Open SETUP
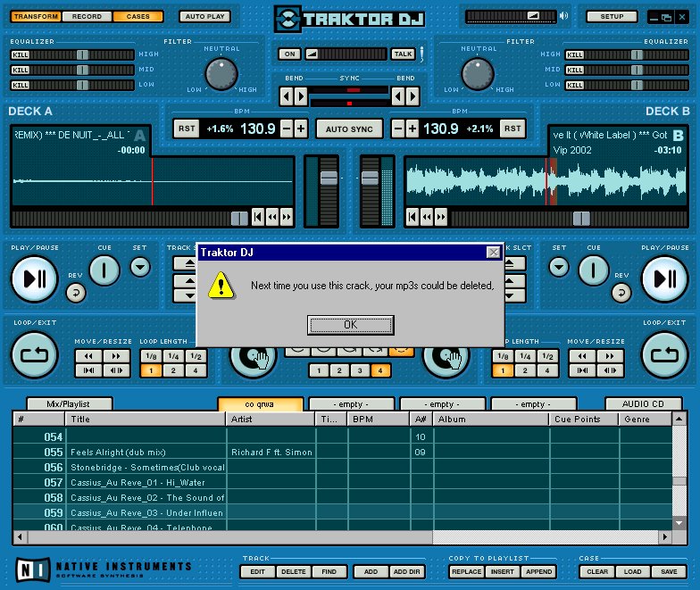Screen dimensions: 700x590 pos(612,16)
